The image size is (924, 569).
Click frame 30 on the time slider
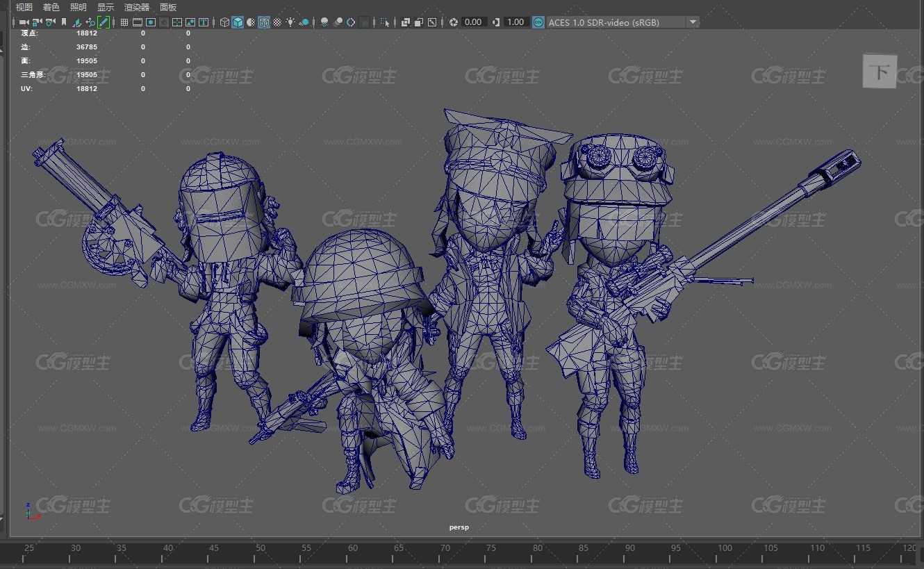click(76, 548)
